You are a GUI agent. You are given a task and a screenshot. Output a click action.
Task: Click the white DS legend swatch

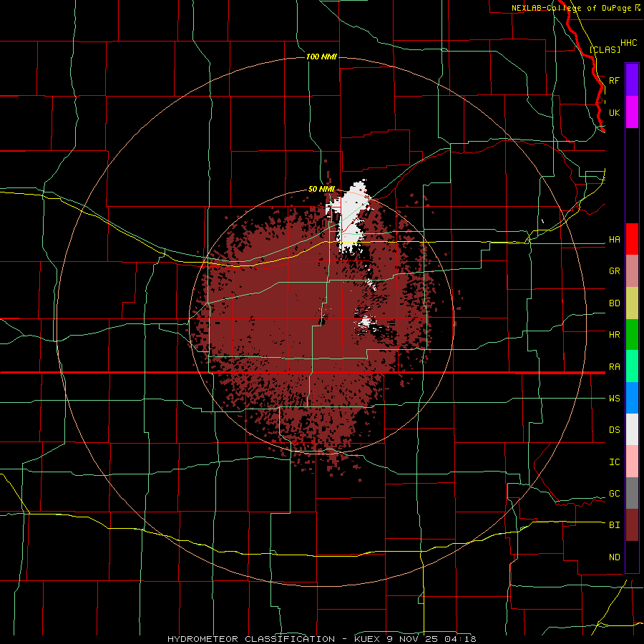coord(632,429)
